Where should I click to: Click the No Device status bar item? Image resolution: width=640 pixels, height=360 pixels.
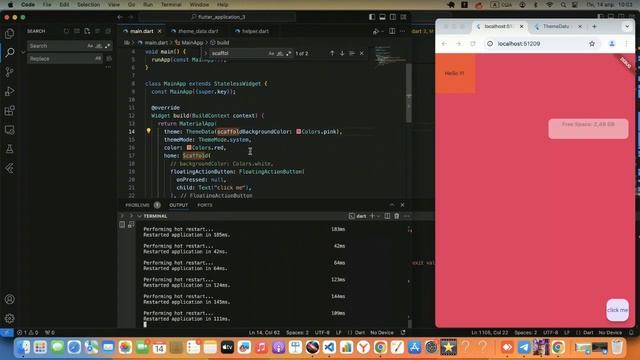click(x=382, y=333)
